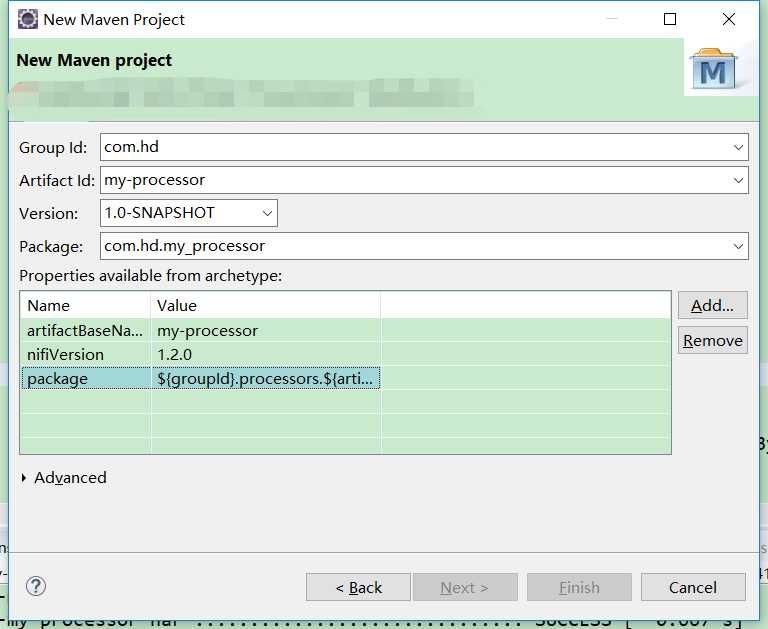Go back with the Back button
768x629 pixels.
(358, 587)
